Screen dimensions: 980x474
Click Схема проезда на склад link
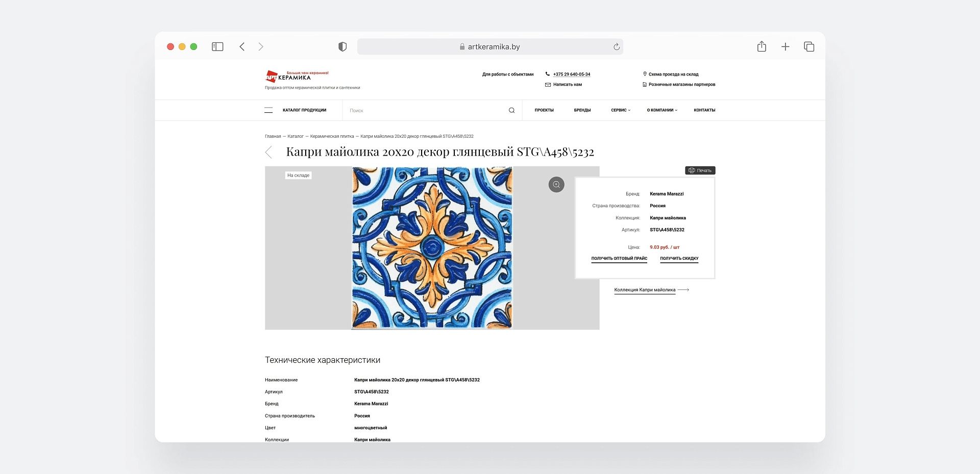(x=673, y=74)
